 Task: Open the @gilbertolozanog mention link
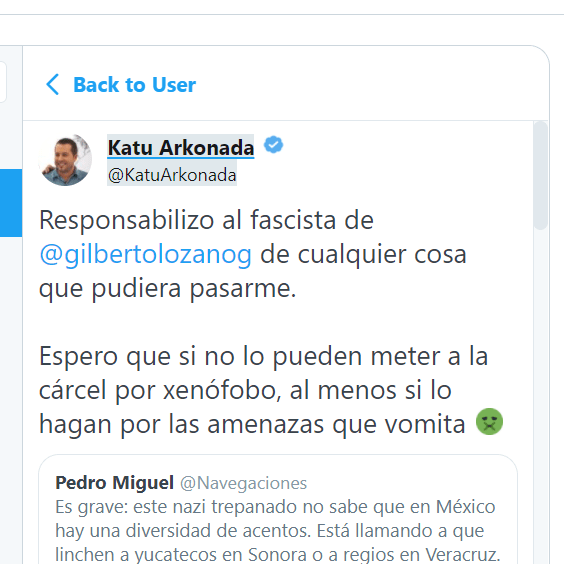tap(145, 255)
